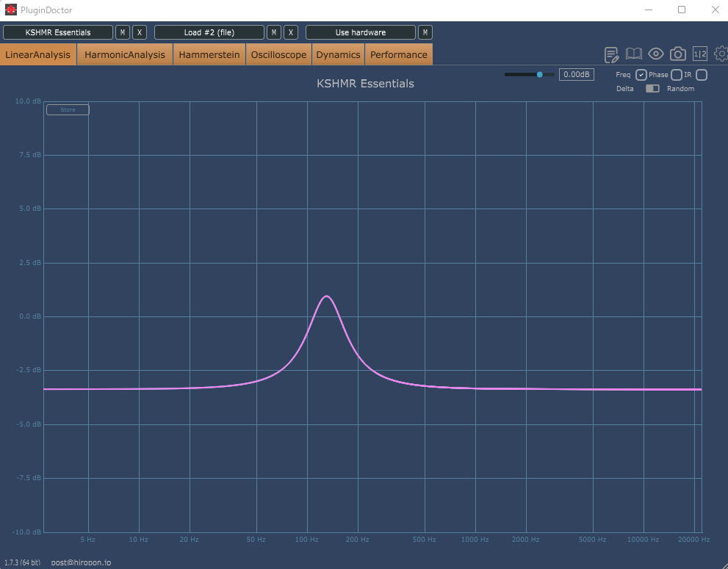
Task: Click the pink response curve peak
Action: 327,296
